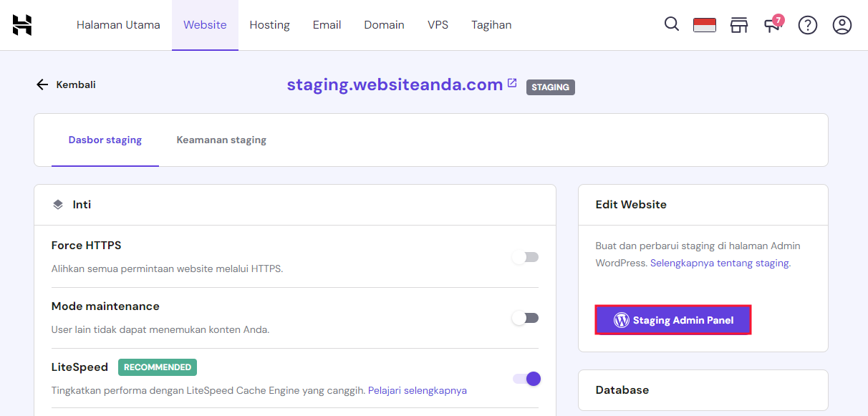
Task: Go back with Kembali link
Action: tap(66, 84)
